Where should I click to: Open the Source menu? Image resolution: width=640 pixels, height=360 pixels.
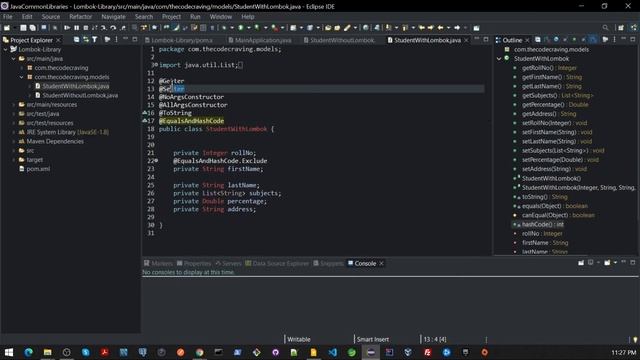(51, 17)
